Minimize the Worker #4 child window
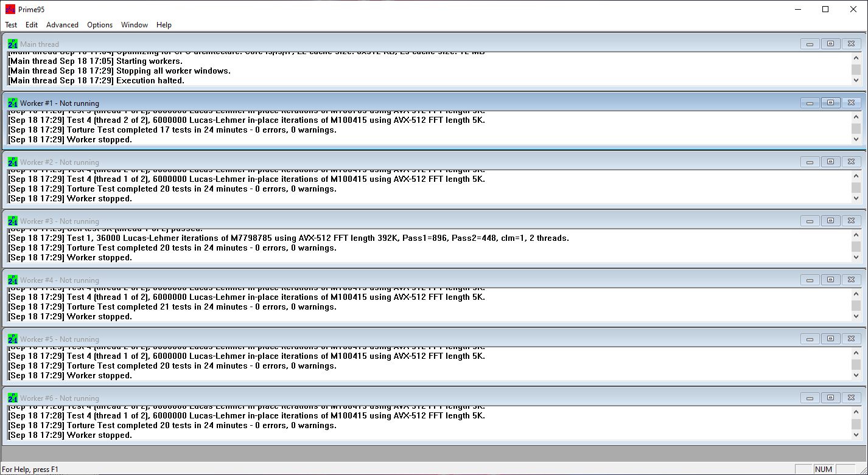 pos(810,280)
